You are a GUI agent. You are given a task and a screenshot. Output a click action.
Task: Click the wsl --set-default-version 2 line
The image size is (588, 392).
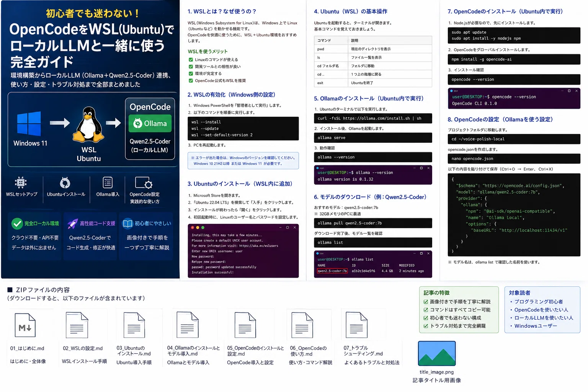(222, 135)
